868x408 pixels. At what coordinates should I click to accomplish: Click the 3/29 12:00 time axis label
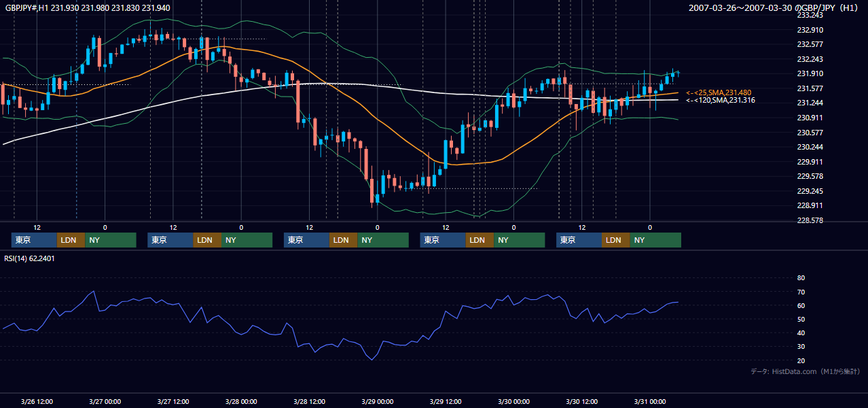pyautogui.click(x=446, y=401)
